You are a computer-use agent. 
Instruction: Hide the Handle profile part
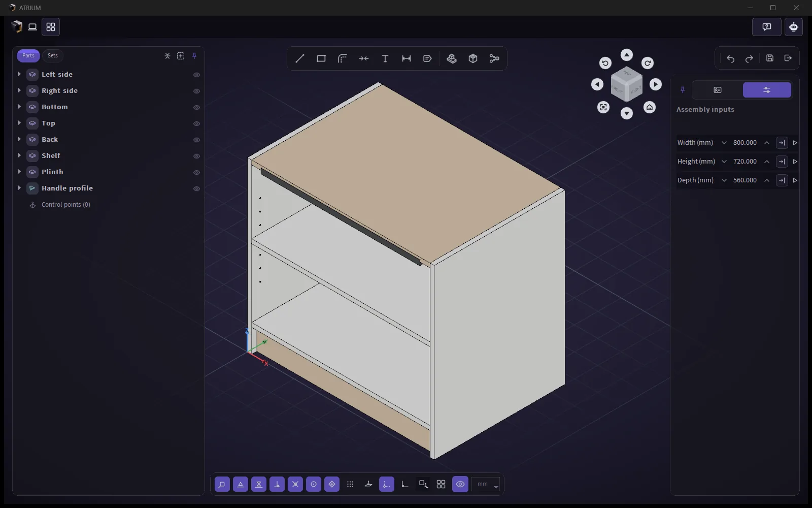196,188
